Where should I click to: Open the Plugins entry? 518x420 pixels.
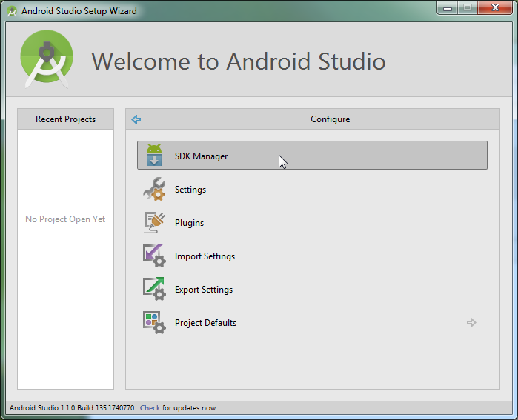pos(312,222)
